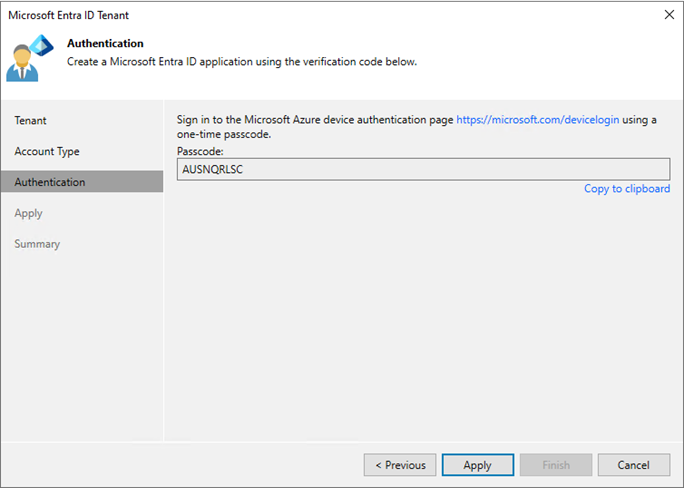
Task: Jump to the Summary wizard step
Action: [x=37, y=244]
